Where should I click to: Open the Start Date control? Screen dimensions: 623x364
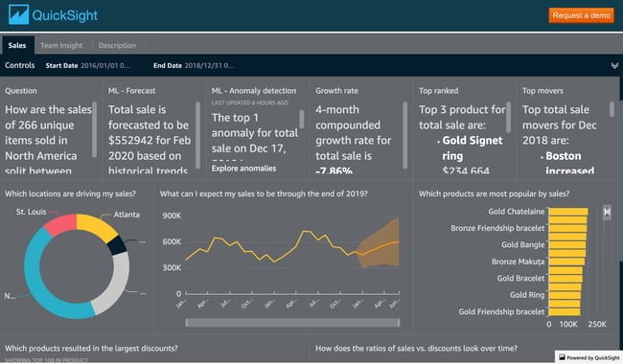88,66
